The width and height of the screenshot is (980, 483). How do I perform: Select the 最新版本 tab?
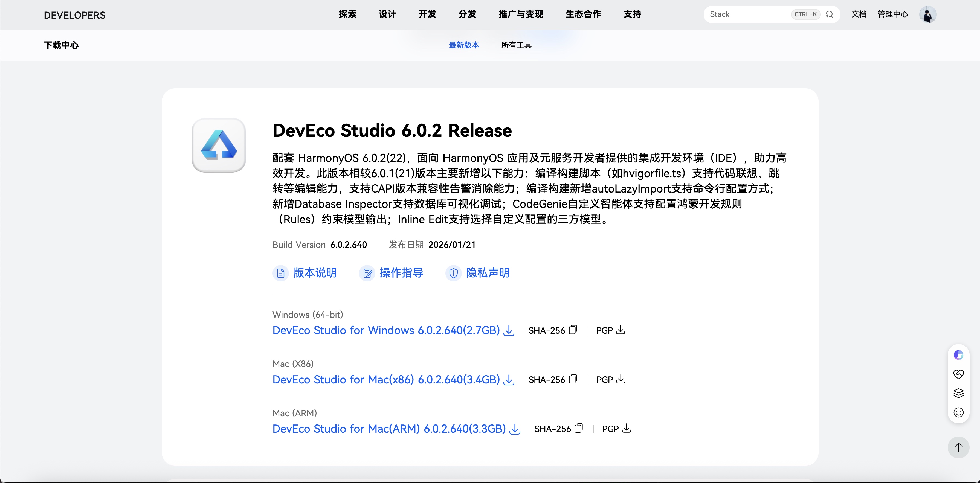coord(464,45)
